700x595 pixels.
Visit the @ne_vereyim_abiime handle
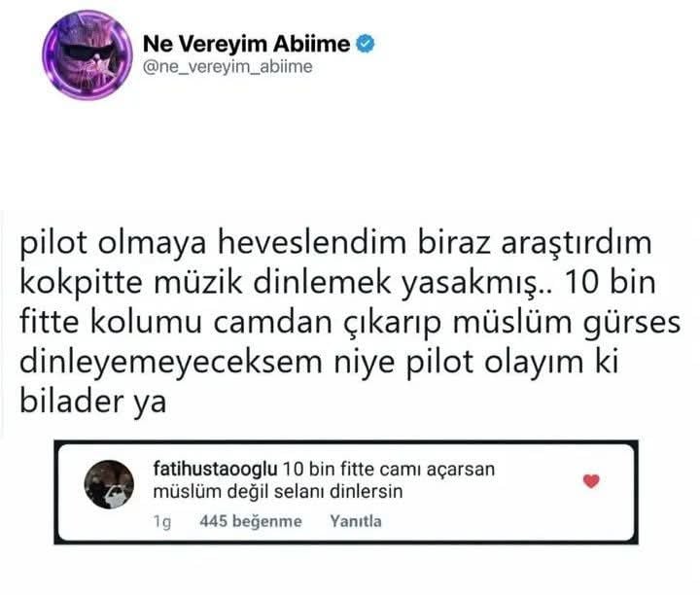[x=227, y=67]
